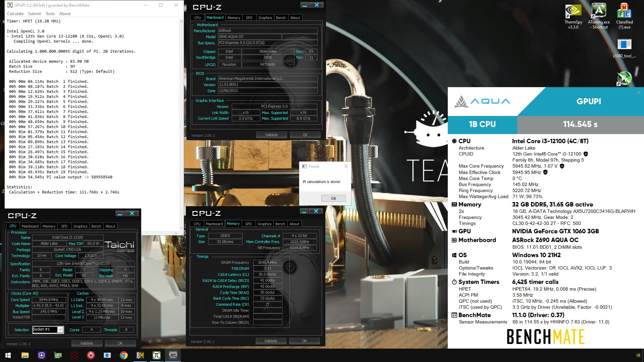Image resolution: width=644 pixels, height=362 pixels.
Task: Open the About menu in GPUPI
Action: pos(65,14)
